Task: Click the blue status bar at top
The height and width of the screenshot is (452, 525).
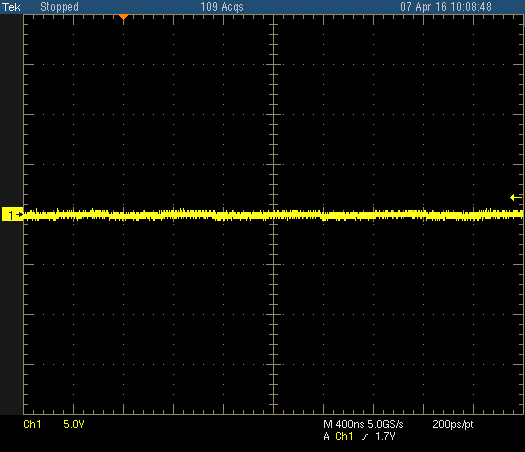Action: click(x=262, y=7)
